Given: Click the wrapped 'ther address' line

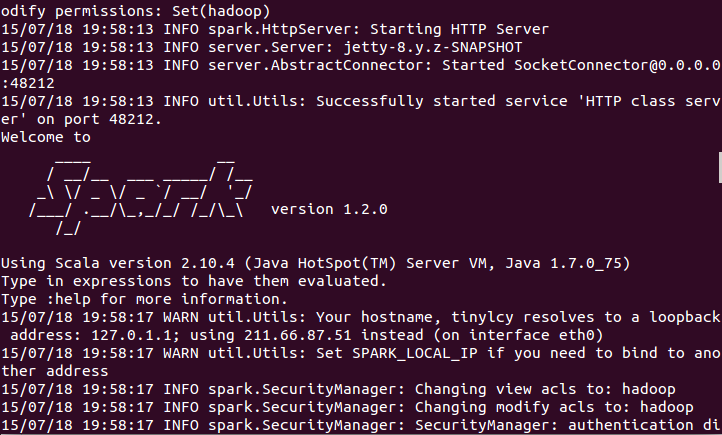Looking at the screenshot, I should tap(55, 371).
